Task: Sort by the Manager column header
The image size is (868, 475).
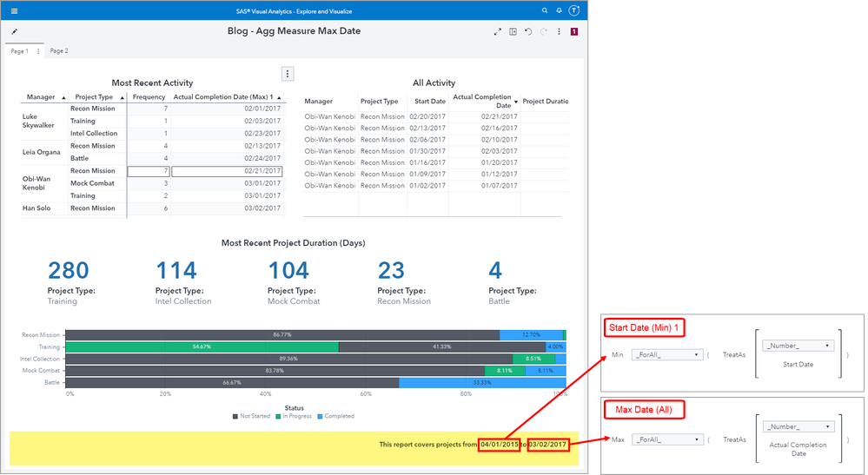Action: click(x=41, y=96)
